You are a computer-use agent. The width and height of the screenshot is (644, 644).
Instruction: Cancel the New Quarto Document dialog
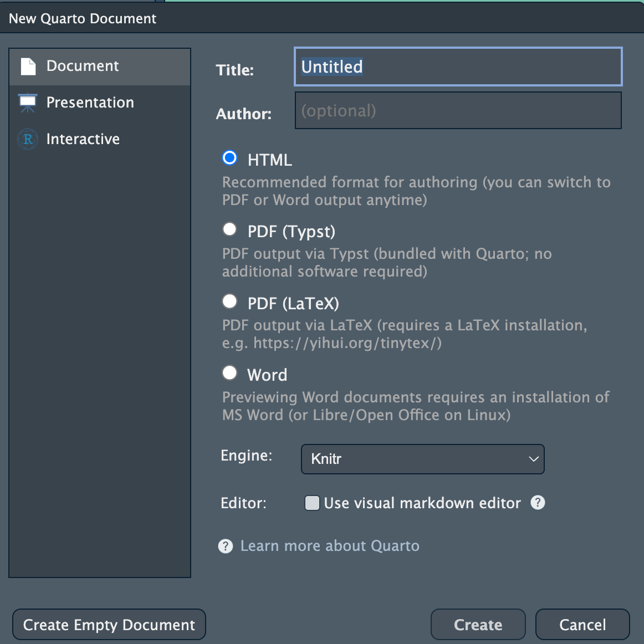click(582, 625)
